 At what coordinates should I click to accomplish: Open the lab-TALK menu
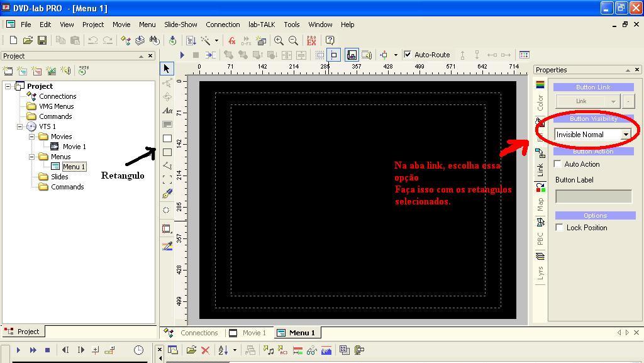click(262, 25)
